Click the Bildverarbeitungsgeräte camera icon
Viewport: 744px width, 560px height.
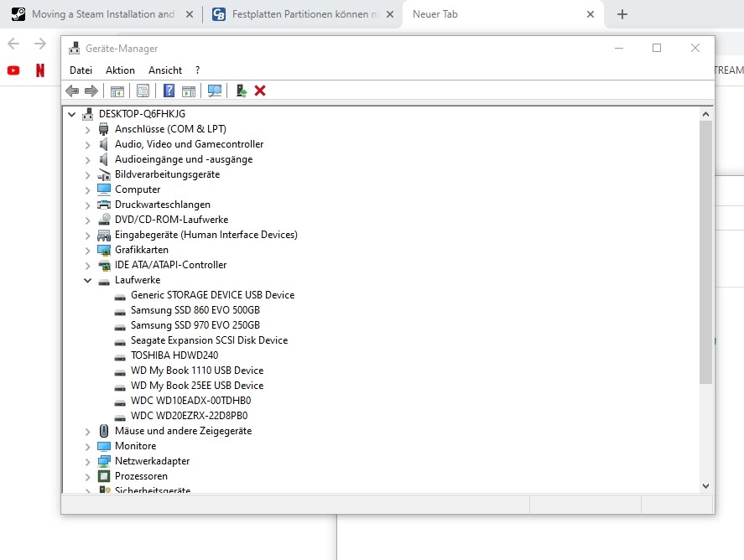coord(104,174)
